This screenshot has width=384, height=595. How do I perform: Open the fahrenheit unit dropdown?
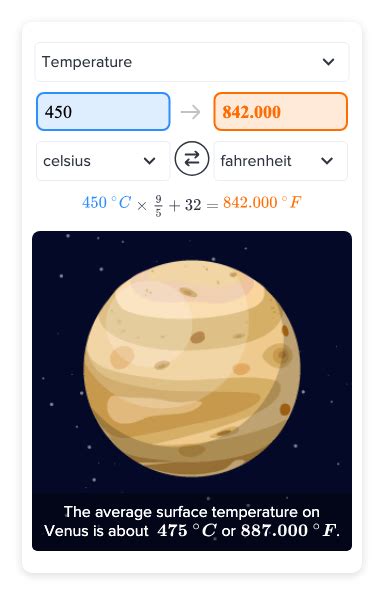point(280,161)
